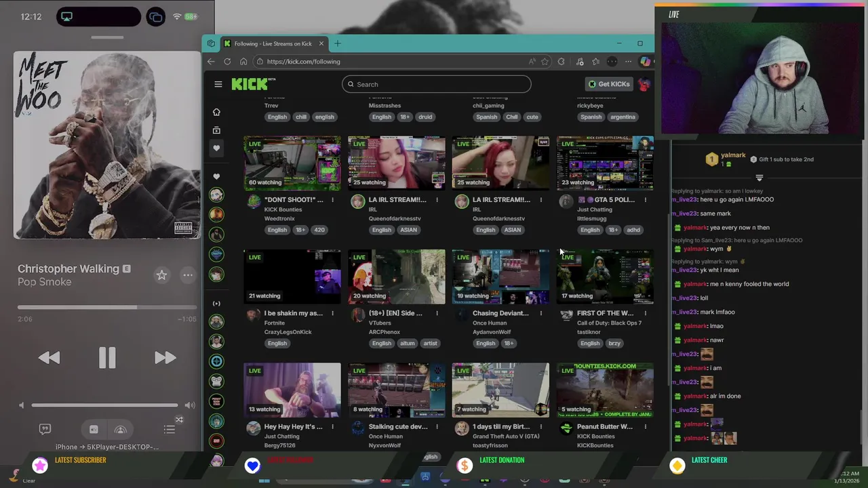Select the artist tag under ARCPhenox
This screenshot has width=868, height=488.
431,343
